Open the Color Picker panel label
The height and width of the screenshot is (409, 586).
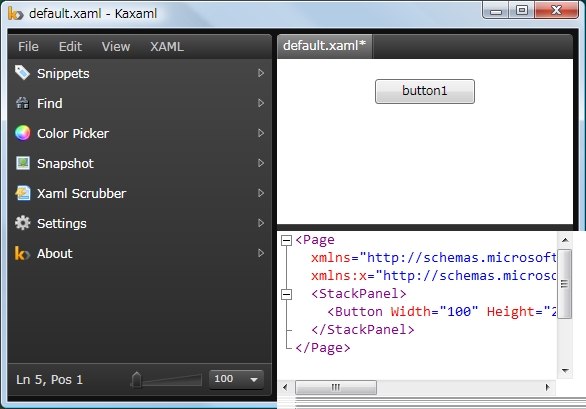(73, 133)
